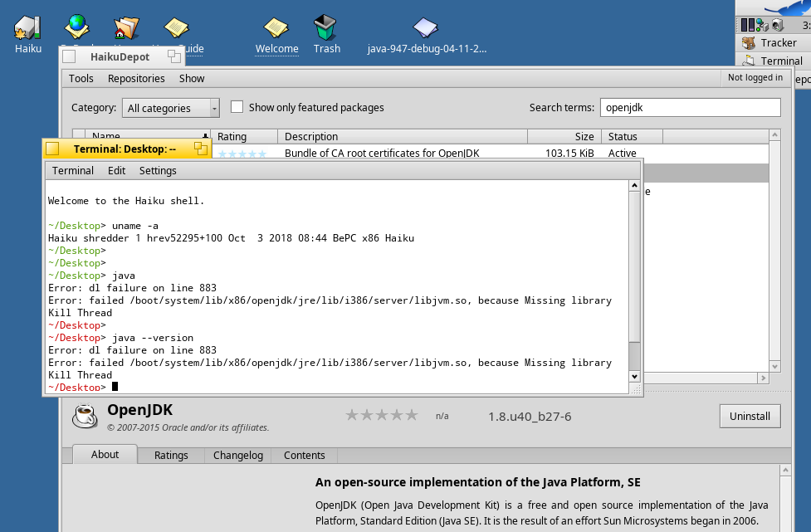Click the OpenJDK package title heading
Image resolution: width=811 pixels, height=532 pixels.
(139, 410)
